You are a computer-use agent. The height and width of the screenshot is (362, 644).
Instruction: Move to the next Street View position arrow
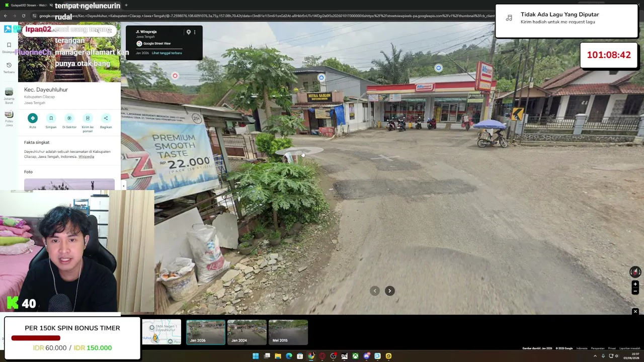coord(389,291)
